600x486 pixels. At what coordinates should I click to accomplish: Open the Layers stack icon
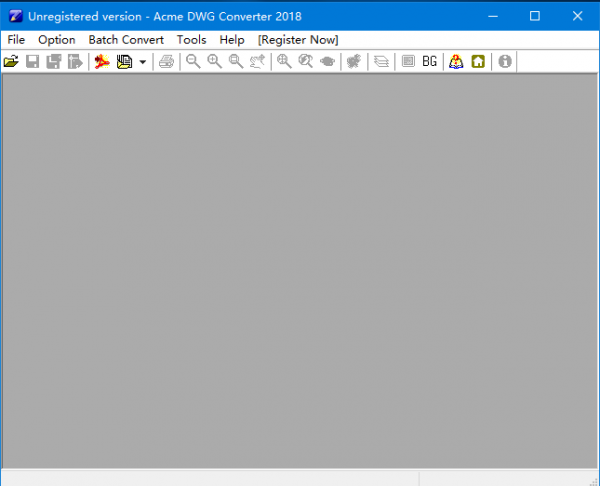(x=381, y=61)
